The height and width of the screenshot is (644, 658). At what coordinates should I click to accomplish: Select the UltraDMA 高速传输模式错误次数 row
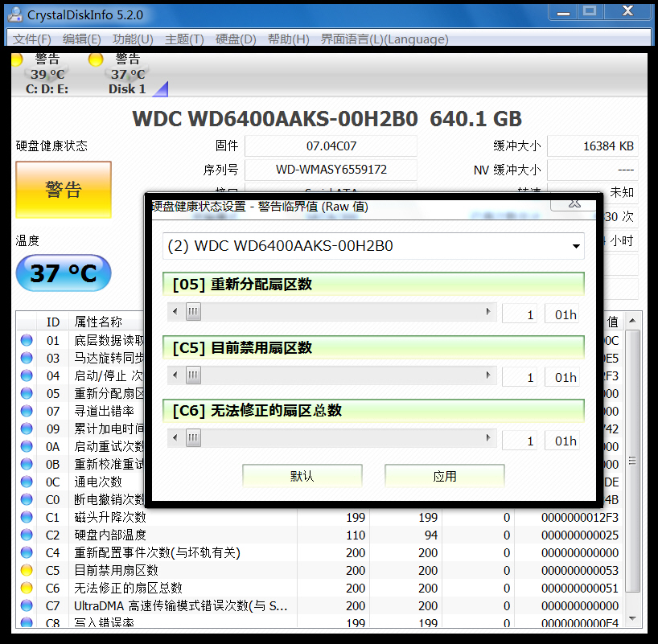coord(320,606)
